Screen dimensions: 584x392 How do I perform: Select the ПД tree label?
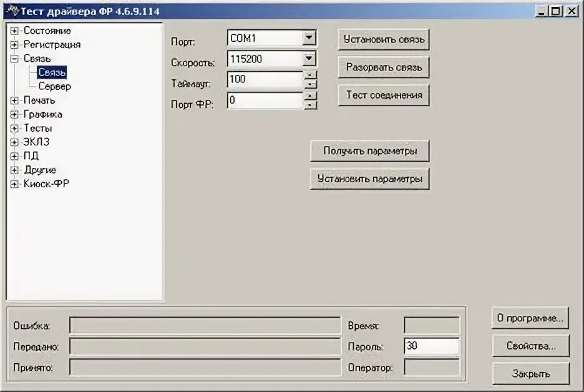click(31, 156)
